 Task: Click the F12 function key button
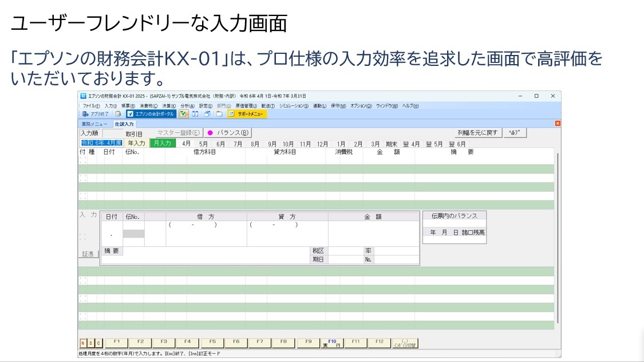[x=379, y=343]
